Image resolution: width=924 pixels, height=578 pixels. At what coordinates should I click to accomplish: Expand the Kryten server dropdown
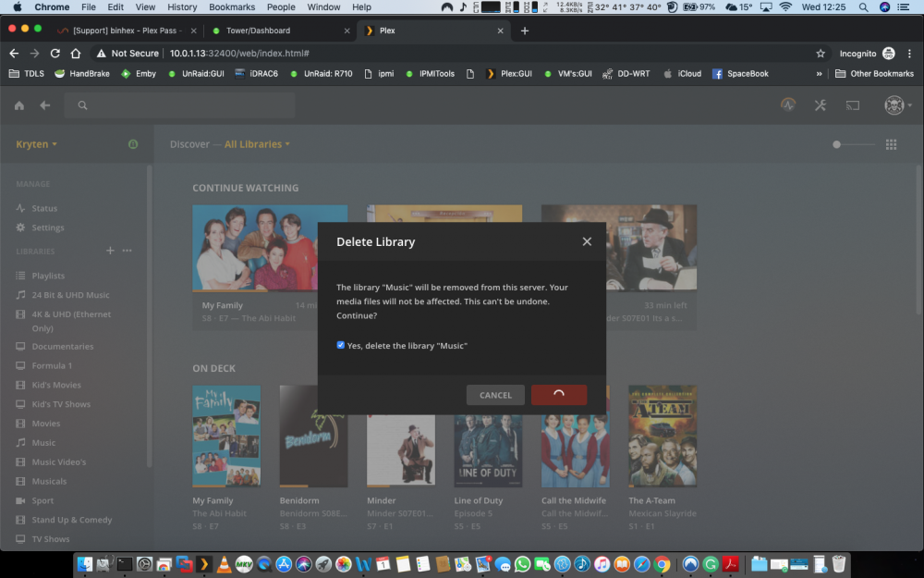click(37, 144)
